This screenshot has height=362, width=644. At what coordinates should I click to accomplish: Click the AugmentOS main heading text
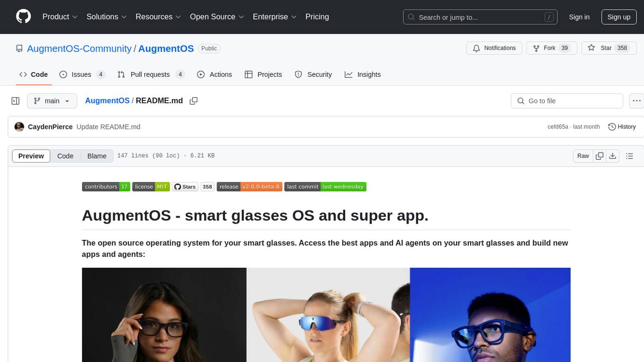[255, 215]
